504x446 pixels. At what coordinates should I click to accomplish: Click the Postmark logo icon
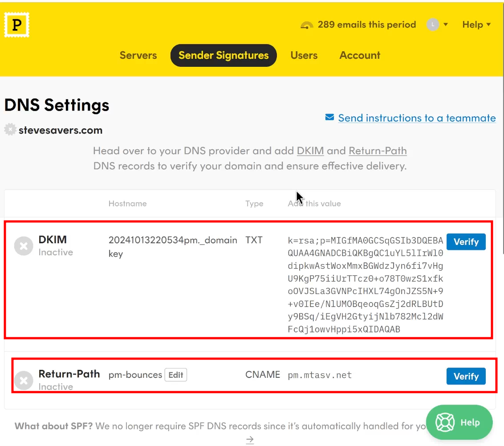click(x=17, y=25)
